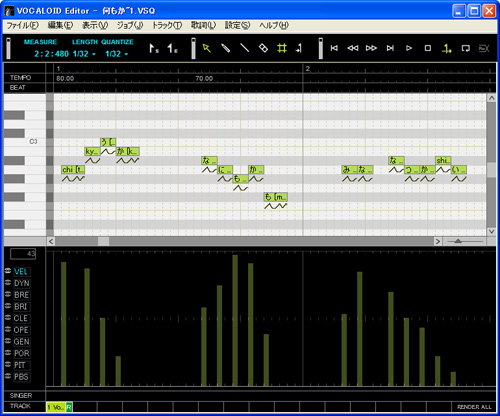Screen dimensions: 500x416
Task: Click the scroll down arrow
Action: click(491, 231)
